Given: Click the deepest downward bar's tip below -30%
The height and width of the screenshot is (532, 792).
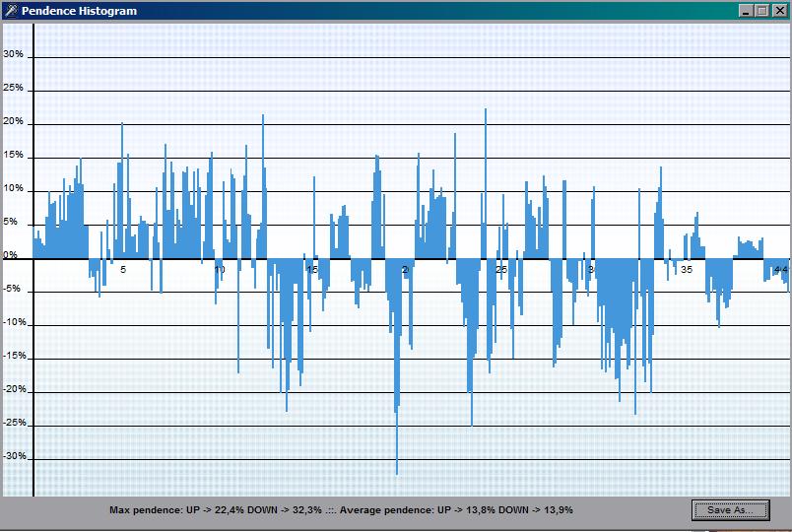Looking at the screenshot, I should point(397,472).
